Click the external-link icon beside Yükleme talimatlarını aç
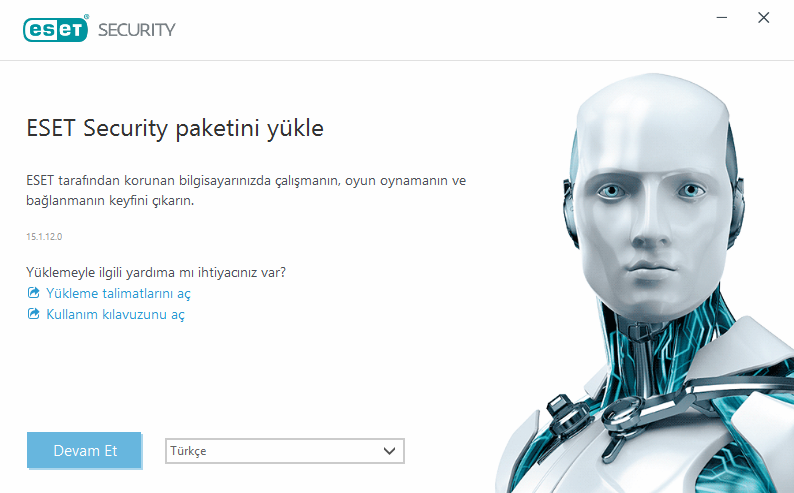This screenshot has height=493, width=794. pos(33,293)
